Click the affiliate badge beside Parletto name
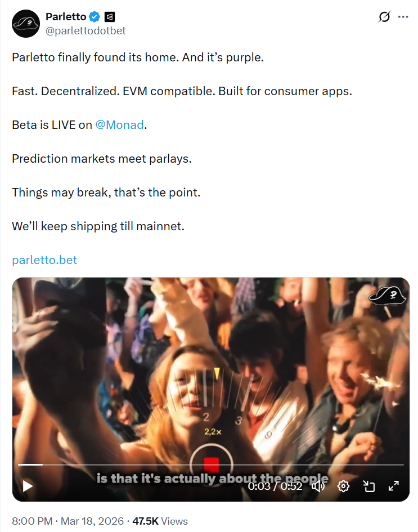 click(x=110, y=17)
